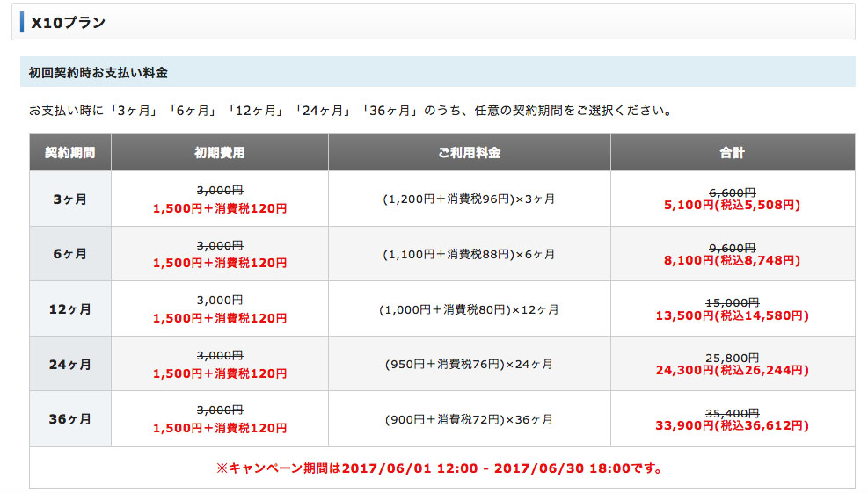Image resolution: width=868 pixels, height=493 pixels.
Task: Click the struck-through 15,000円 total
Action: 733,302
